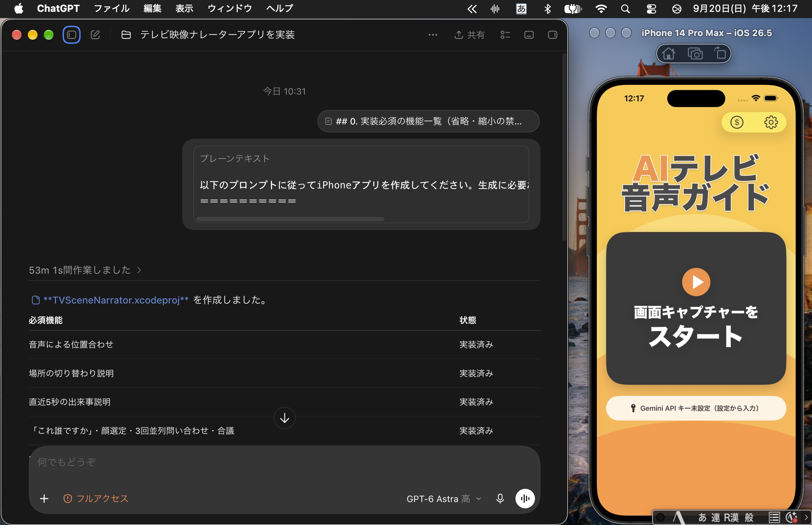This screenshot has width=812, height=525.
Task: Select the 「これ誰ですか」・顔選定 row
Action: coord(284,431)
